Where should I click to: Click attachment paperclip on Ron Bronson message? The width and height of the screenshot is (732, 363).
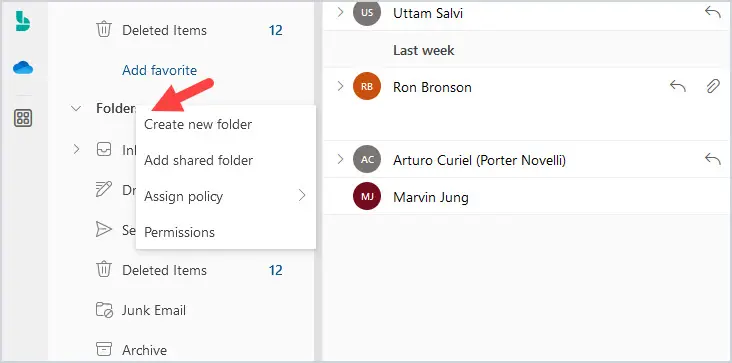pyautogui.click(x=713, y=86)
